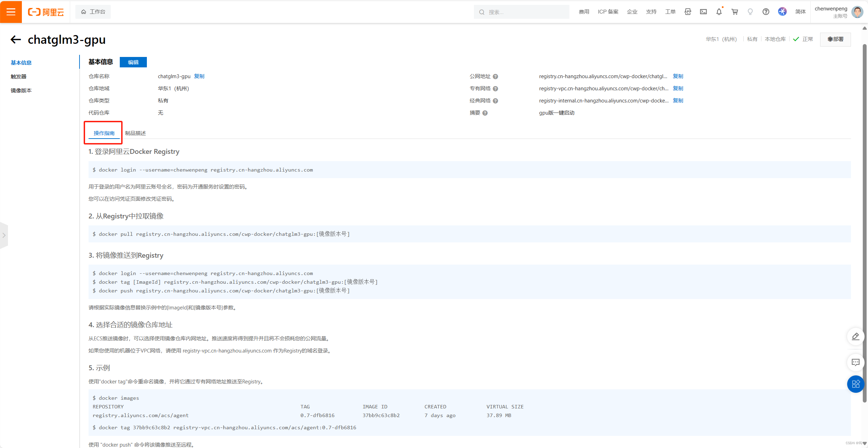Switch language via 简体
The width and height of the screenshot is (868, 448).
(x=801, y=12)
